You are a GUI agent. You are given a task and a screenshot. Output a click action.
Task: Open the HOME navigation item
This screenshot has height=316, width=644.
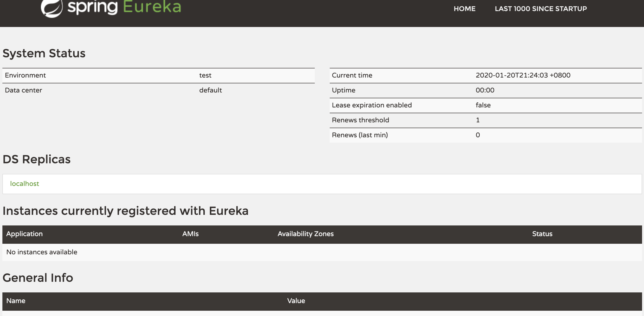click(x=464, y=9)
